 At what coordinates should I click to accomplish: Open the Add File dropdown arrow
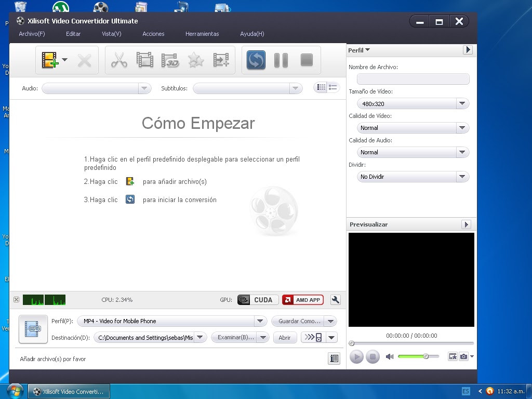pos(64,60)
